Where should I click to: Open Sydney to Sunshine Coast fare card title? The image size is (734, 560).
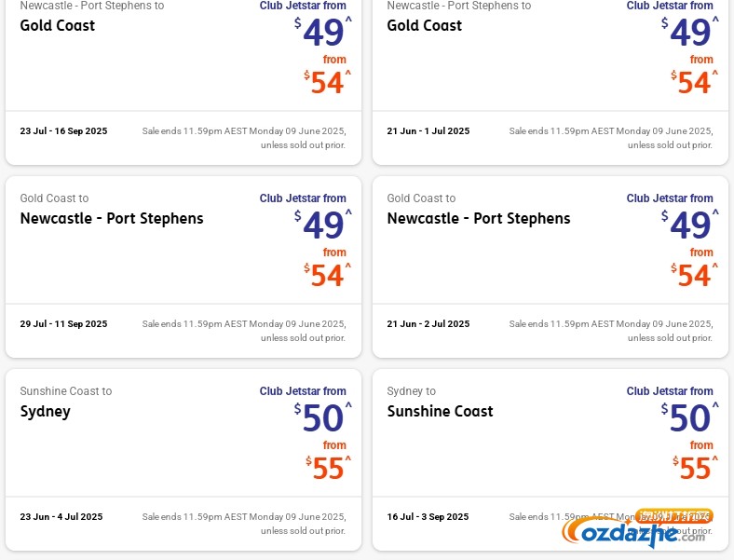440,412
